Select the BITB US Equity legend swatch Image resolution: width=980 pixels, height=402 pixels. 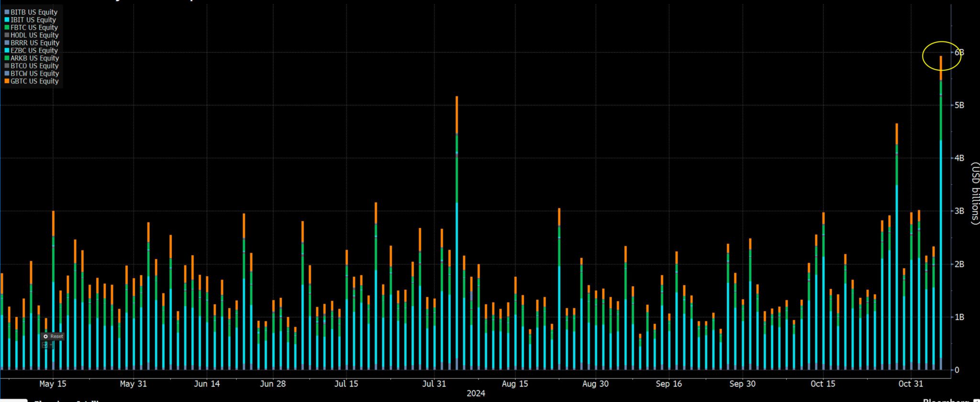7,12
